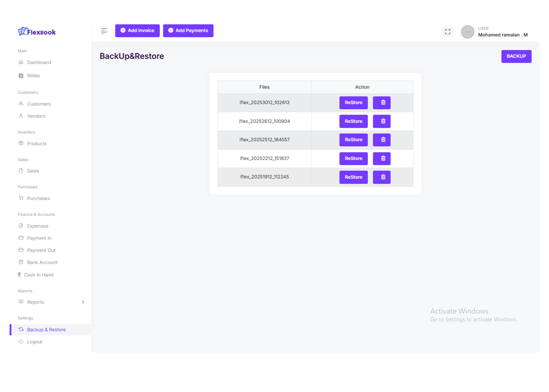The height and width of the screenshot is (392, 549).
Task: Click the FlexBook logo
Action: 37,32
